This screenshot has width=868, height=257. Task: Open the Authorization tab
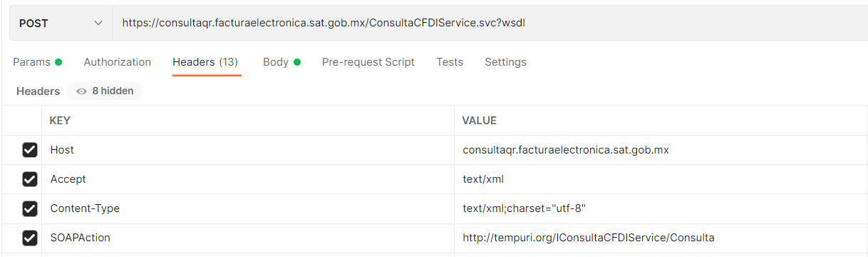click(118, 62)
